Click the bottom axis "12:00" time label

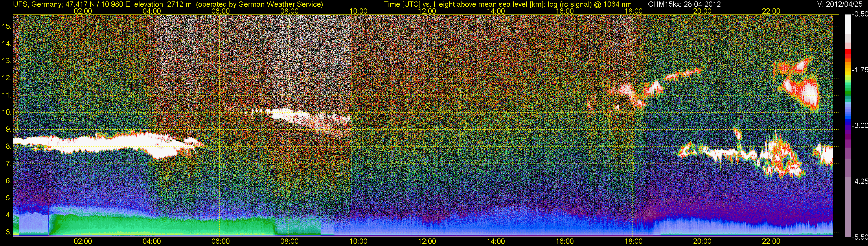(427, 241)
